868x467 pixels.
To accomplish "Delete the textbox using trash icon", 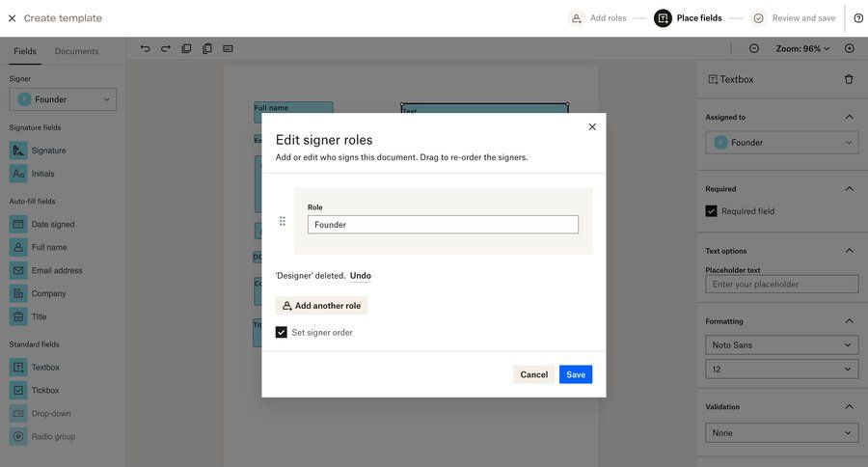I will tap(849, 79).
